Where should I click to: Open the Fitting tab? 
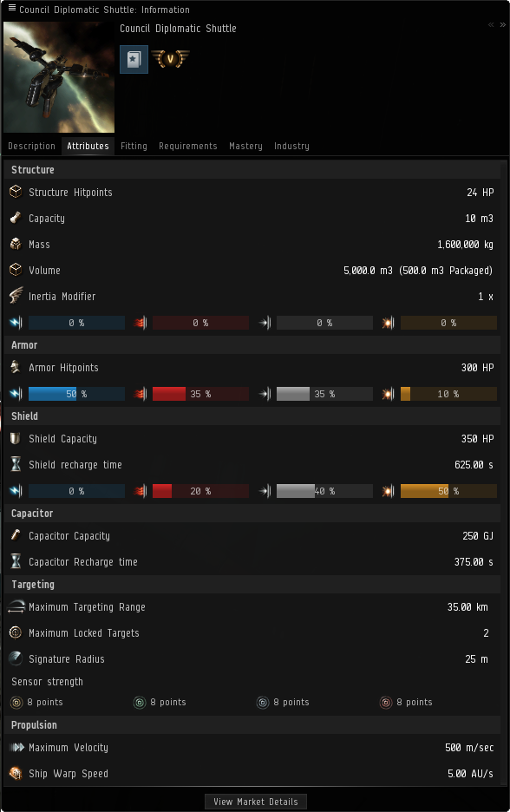134,146
